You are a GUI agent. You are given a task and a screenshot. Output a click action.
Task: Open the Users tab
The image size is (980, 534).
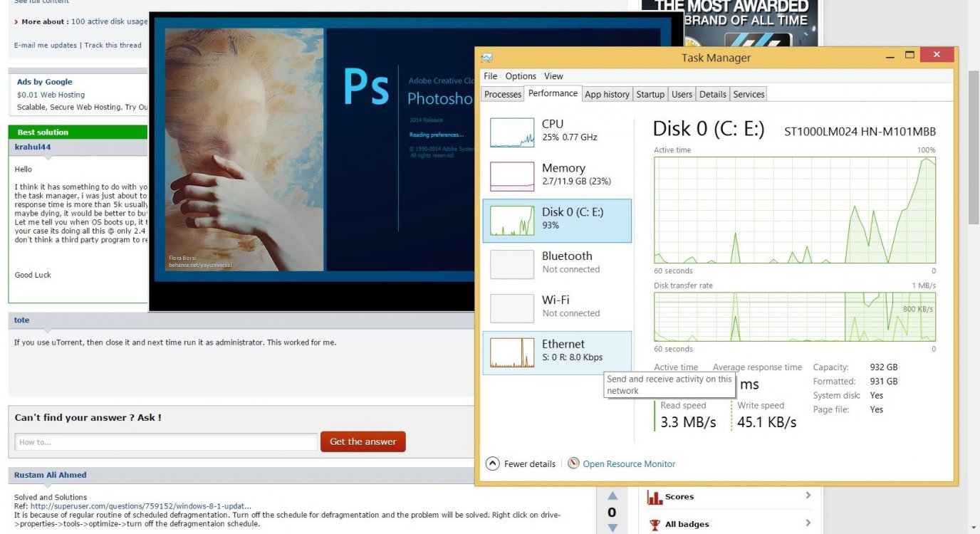pos(682,94)
